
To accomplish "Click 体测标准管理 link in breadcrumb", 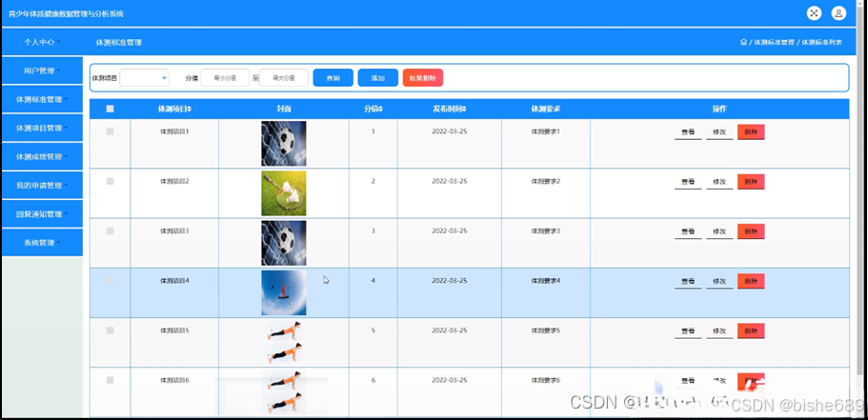I will pos(774,42).
